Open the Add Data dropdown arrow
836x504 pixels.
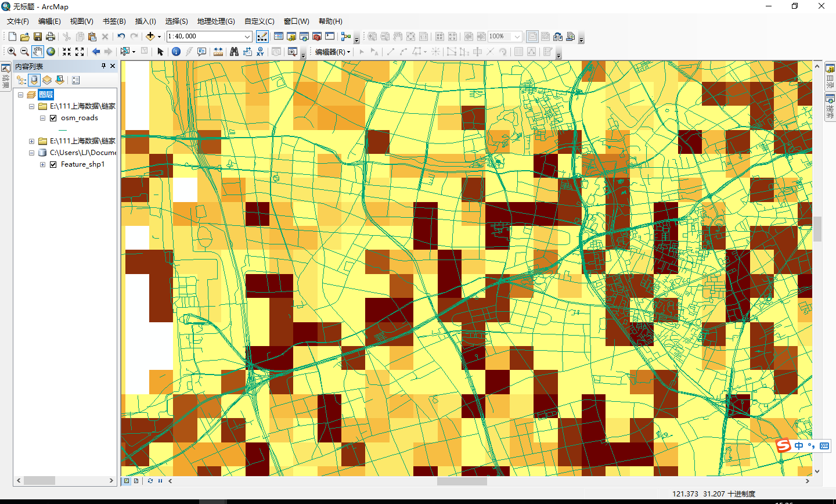159,37
